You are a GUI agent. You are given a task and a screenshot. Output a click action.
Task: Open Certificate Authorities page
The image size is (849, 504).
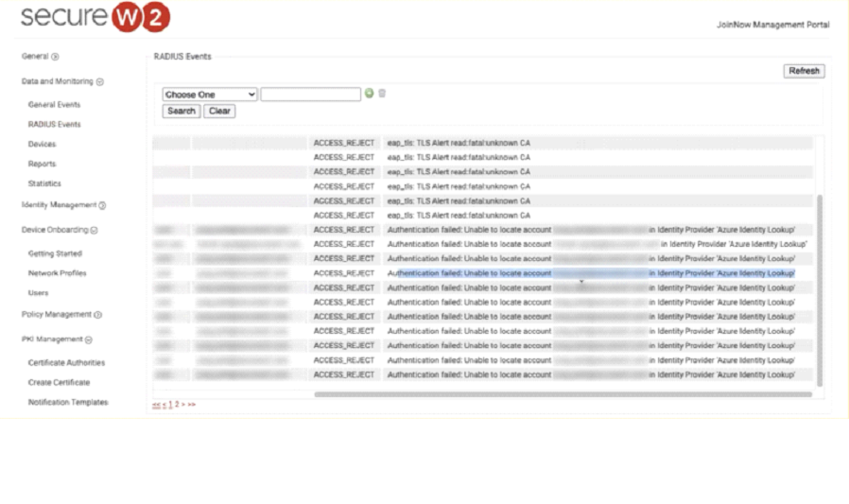pos(66,363)
